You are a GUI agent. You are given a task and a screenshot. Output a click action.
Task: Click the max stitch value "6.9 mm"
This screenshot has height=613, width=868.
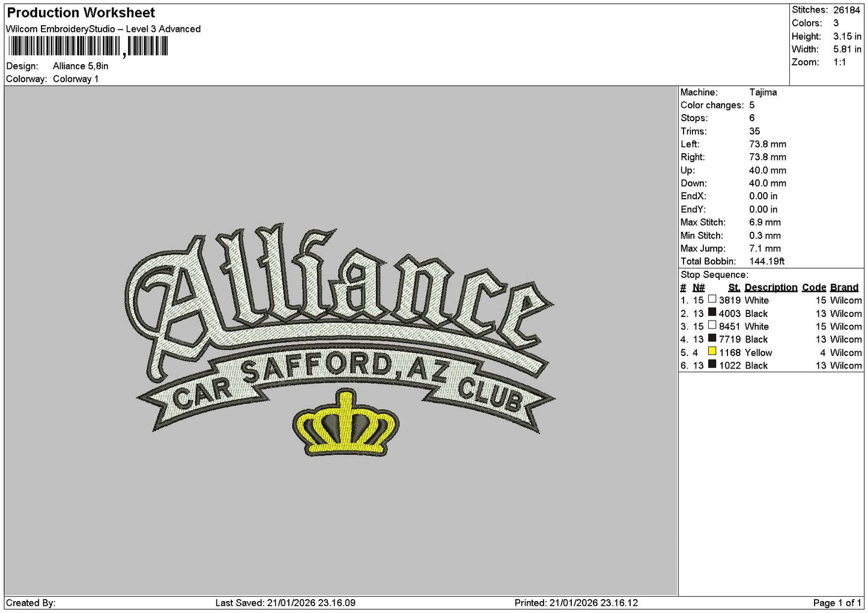[x=765, y=223]
